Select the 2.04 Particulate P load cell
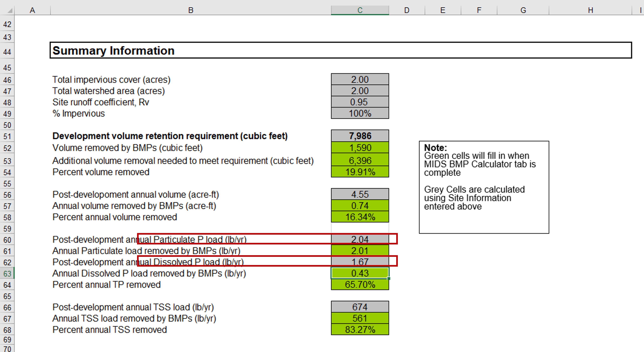This screenshot has height=352, width=644. click(x=360, y=239)
